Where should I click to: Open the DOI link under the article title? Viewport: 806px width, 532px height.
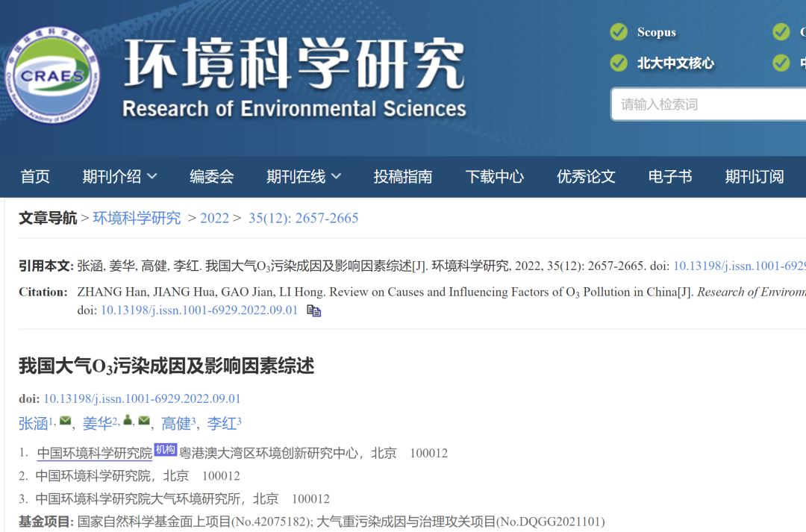pyautogui.click(x=142, y=398)
